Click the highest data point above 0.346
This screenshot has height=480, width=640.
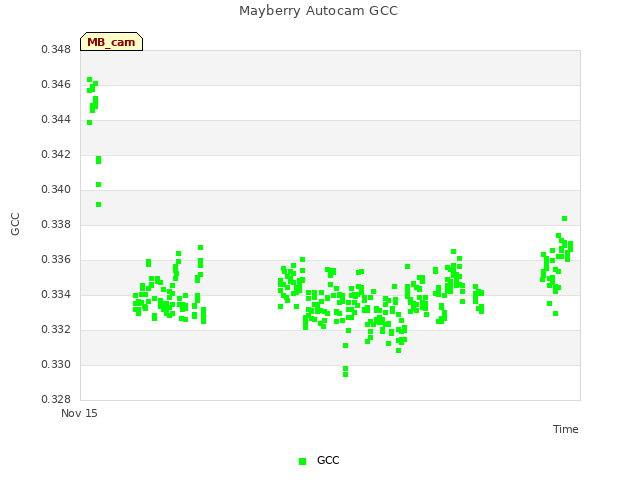pyautogui.click(x=90, y=80)
